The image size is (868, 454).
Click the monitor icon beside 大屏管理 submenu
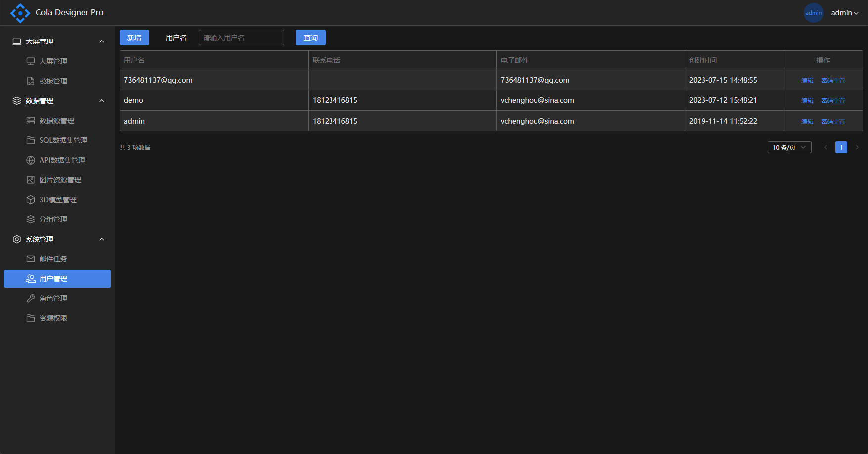31,61
